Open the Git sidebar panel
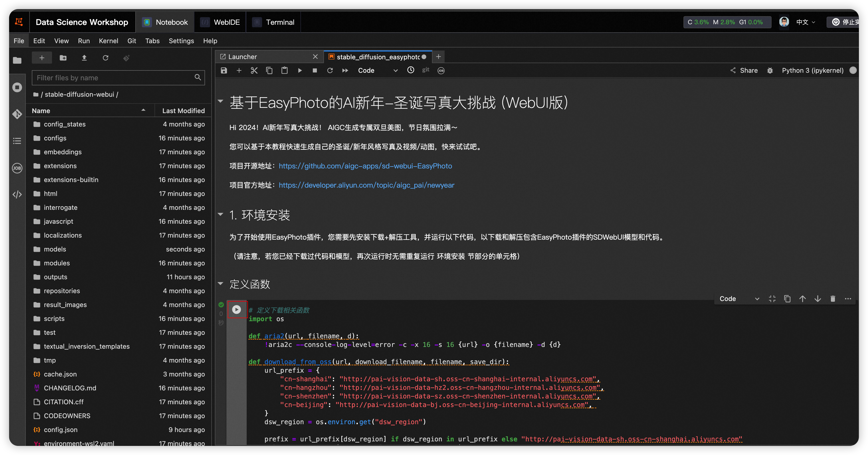The image size is (868, 455). tap(17, 114)
